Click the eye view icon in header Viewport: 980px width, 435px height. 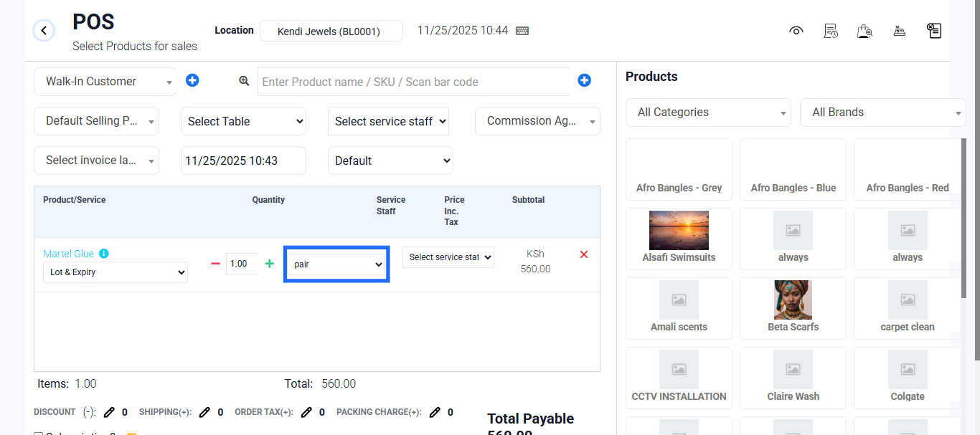(x=796, y=31)
